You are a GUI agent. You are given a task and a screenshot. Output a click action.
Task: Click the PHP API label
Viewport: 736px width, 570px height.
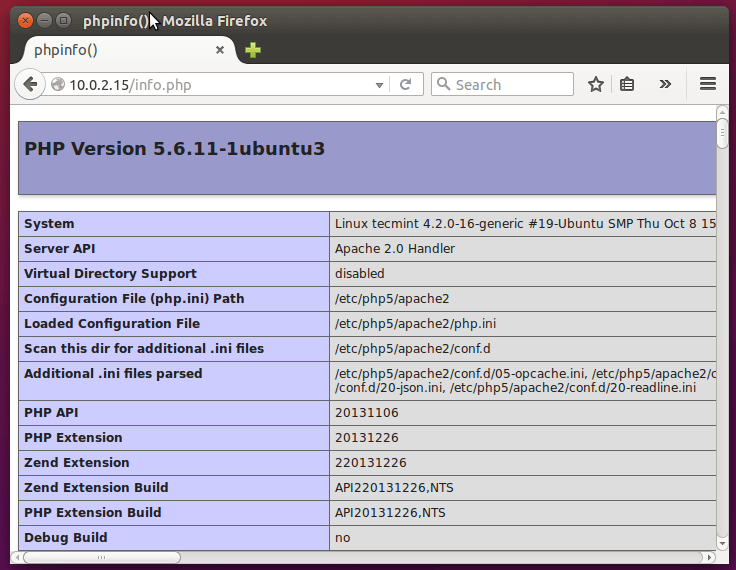pos(51,412)
